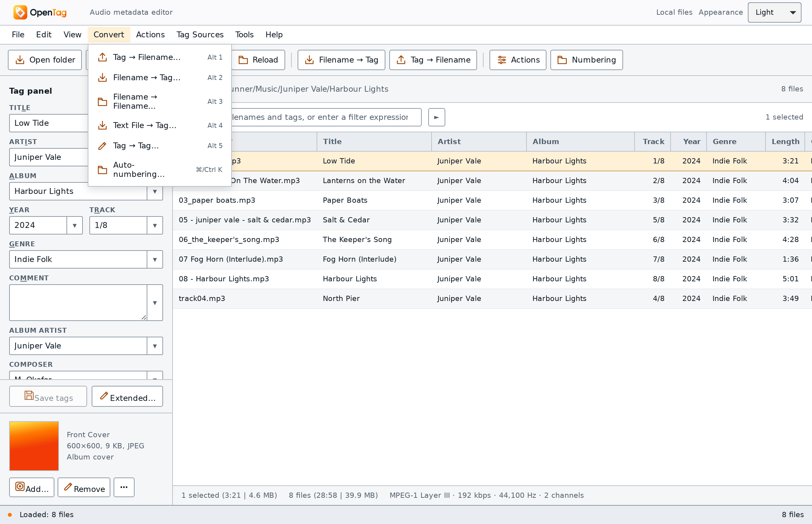812x524 pixels.
Task: Click the OpenTag logo icon
Action: click(20, 12)
